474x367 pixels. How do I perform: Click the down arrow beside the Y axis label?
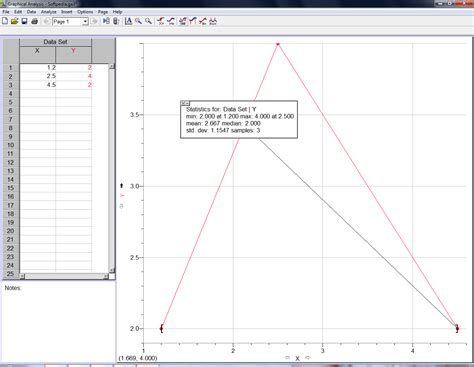point(122,206)
